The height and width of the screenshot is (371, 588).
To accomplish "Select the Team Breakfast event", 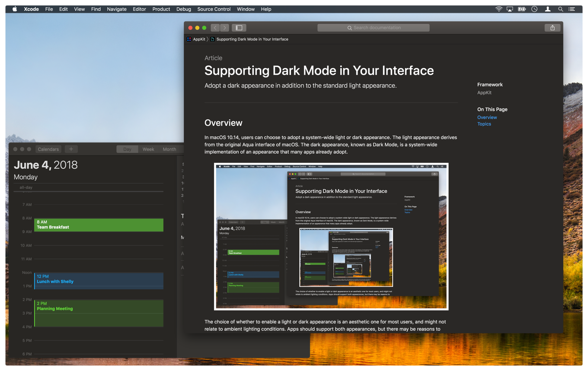I will click(x=99, y=225).
